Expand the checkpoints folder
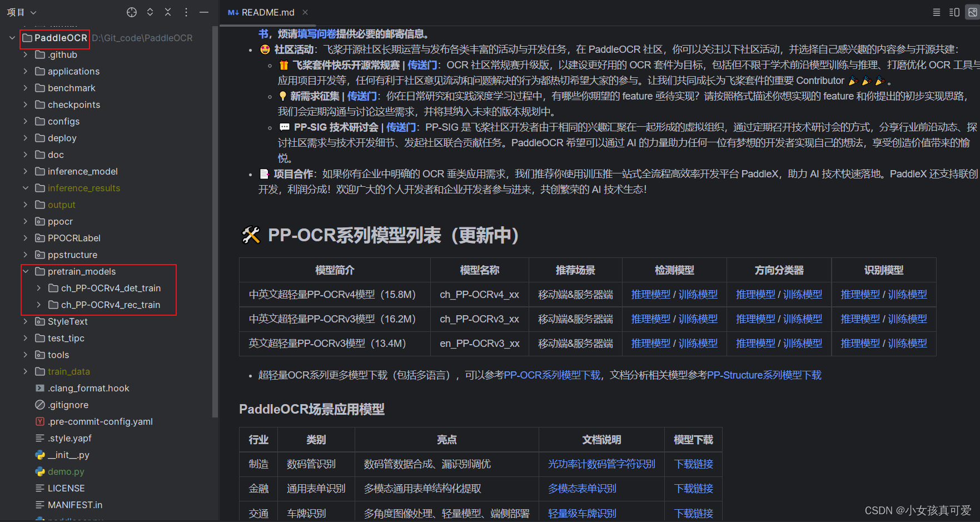Viewport: 980px width, 522px height. (x=26, y=105)
